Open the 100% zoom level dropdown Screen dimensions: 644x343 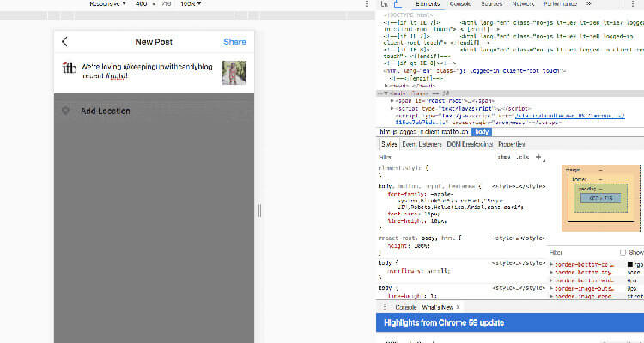click(x=191, y=4)
